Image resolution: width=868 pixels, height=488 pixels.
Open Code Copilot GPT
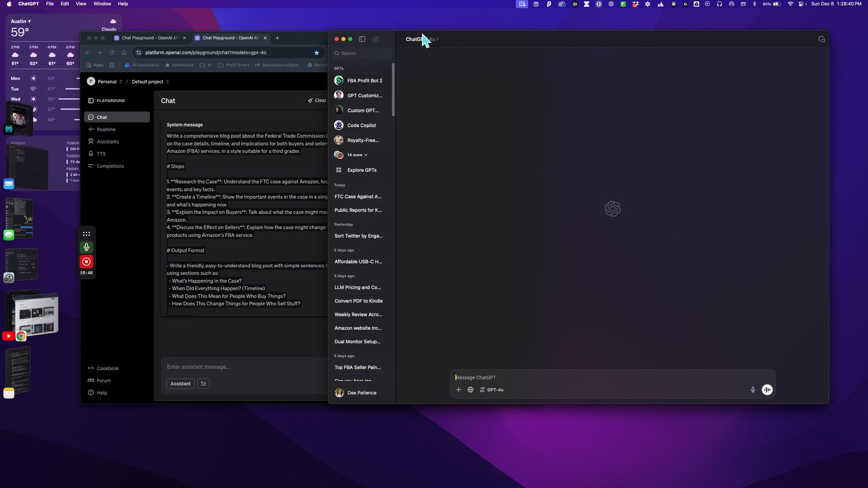(x=359, y=125)
